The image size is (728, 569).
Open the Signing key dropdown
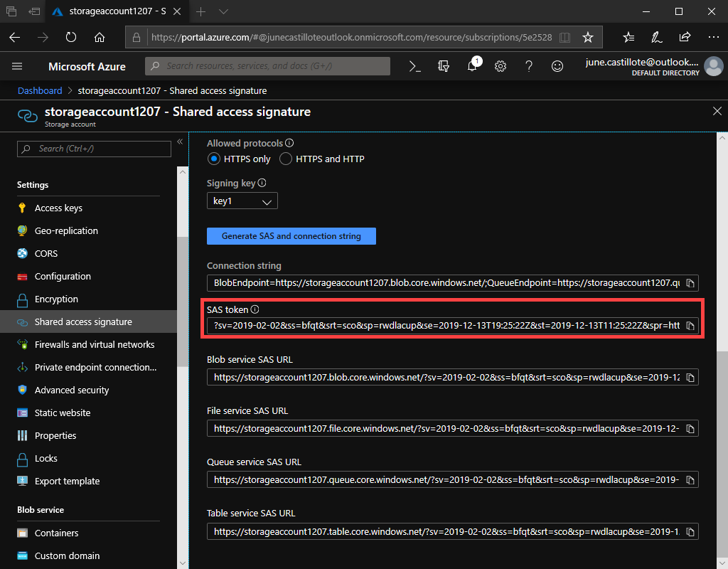click(242, 201)
